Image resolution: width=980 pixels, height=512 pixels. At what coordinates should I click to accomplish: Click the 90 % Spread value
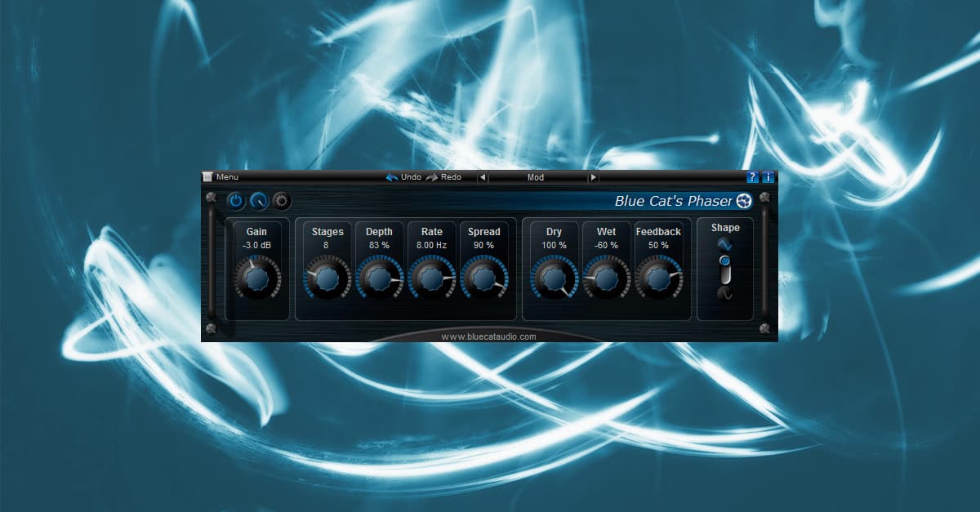coord(483,245)
